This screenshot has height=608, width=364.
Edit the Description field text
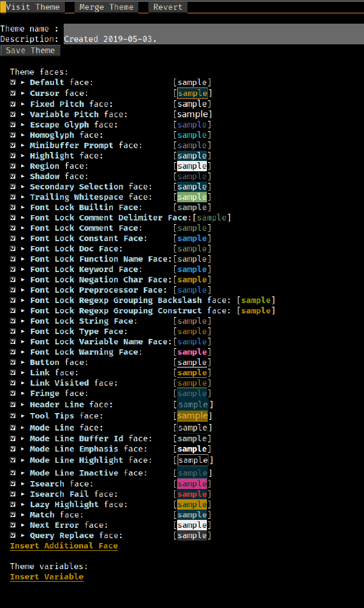(214, 39)
